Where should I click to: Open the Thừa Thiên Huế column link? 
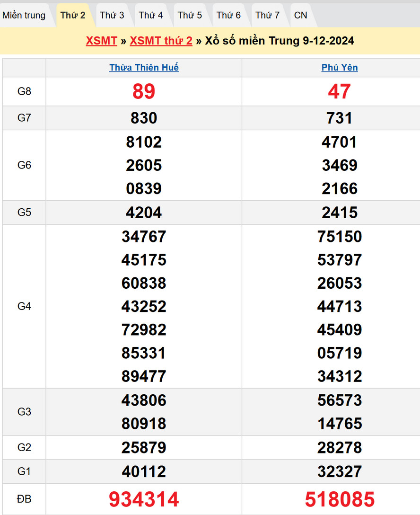(x=144, y=68)
